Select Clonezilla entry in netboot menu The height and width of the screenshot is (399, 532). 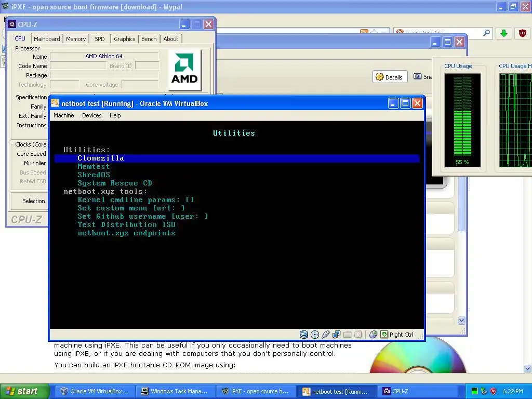[x=237, y=158]
